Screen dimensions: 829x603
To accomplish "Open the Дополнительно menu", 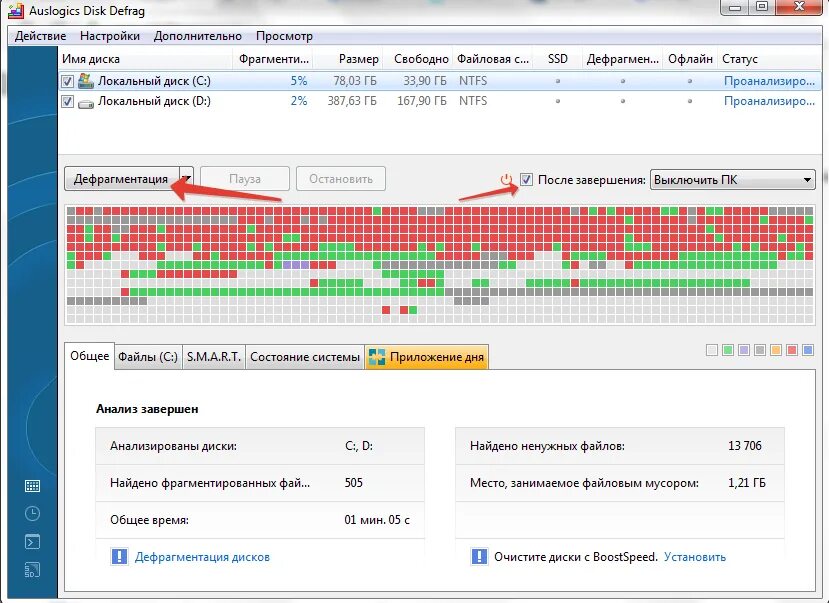I will tap(198, 36).
